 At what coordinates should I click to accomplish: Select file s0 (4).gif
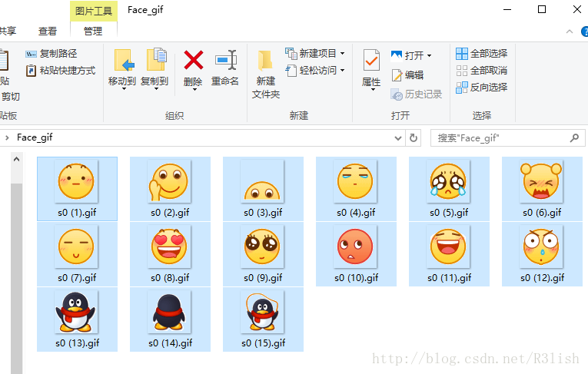coord(356,189)
